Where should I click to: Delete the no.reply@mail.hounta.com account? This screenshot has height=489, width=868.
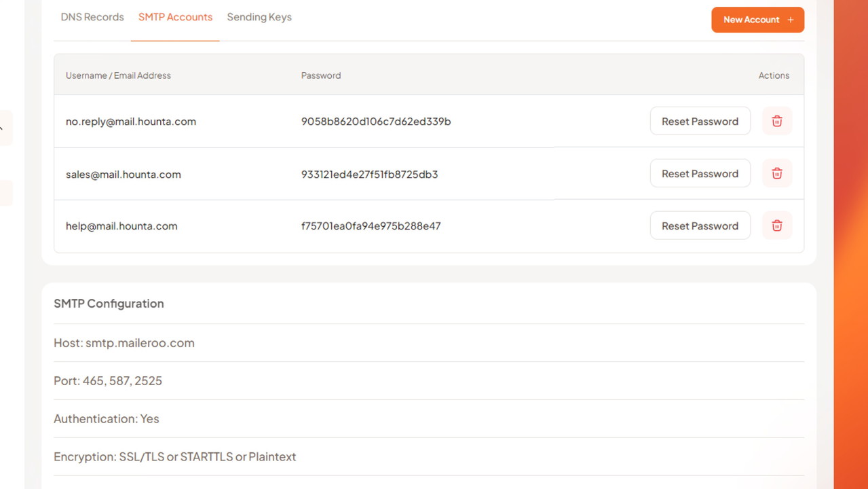tap(776, 121)
